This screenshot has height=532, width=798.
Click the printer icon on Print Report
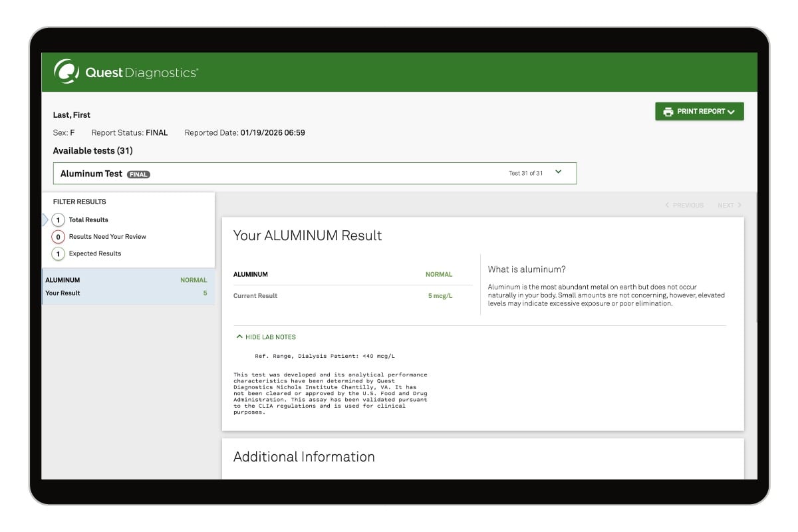tap(668, 112)
